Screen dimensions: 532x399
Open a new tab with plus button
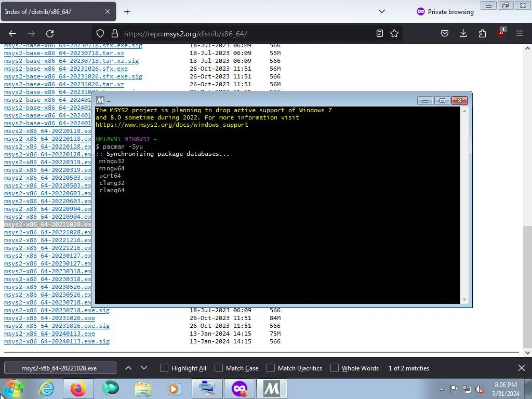pos(127,12)
